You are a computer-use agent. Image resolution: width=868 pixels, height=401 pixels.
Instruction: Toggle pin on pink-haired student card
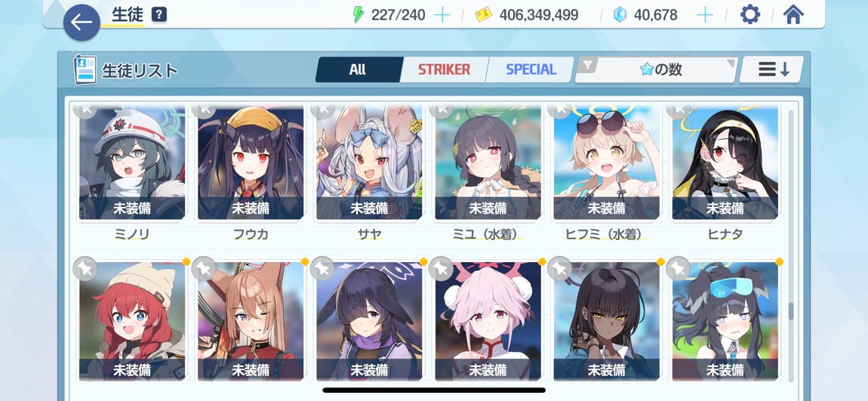pos(441,269)
